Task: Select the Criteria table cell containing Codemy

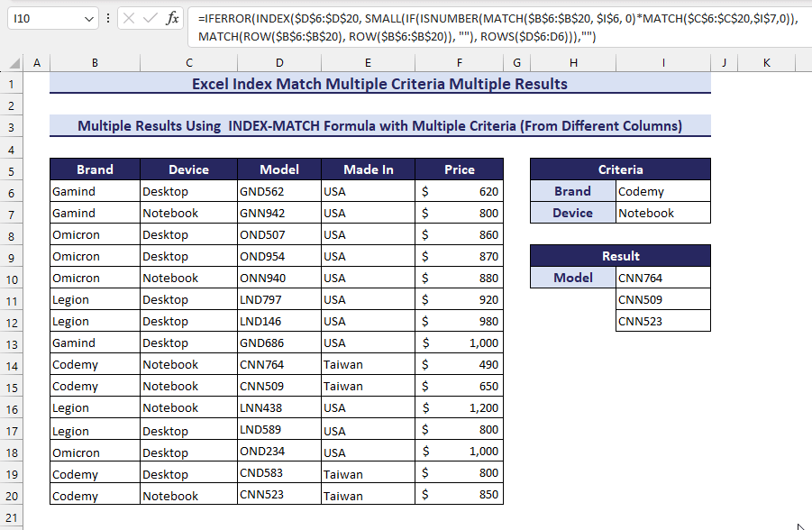Action: tap(663, 191)
